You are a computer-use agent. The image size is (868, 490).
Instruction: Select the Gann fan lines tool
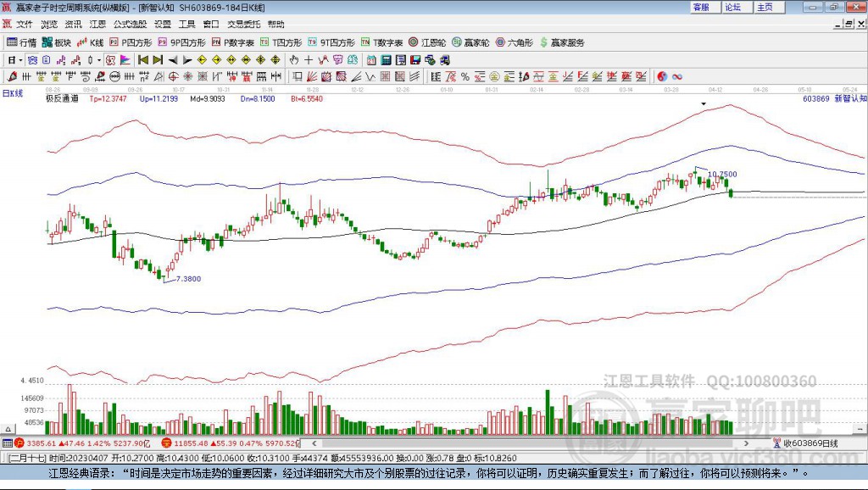[x=312, y=76]
